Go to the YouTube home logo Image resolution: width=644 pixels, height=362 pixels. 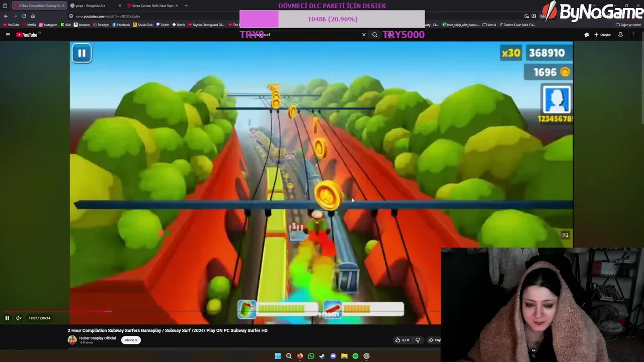(x=27, y=35)
